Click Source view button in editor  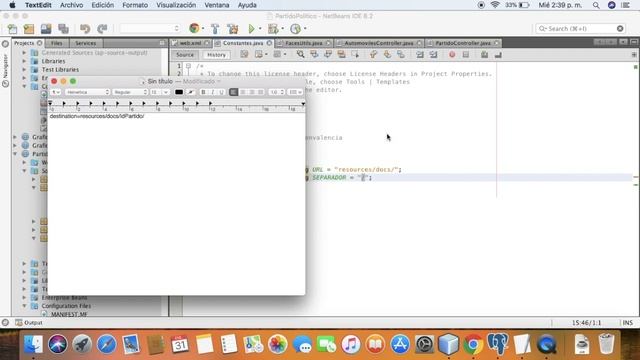pyautogui.click(x=184, y=55)
